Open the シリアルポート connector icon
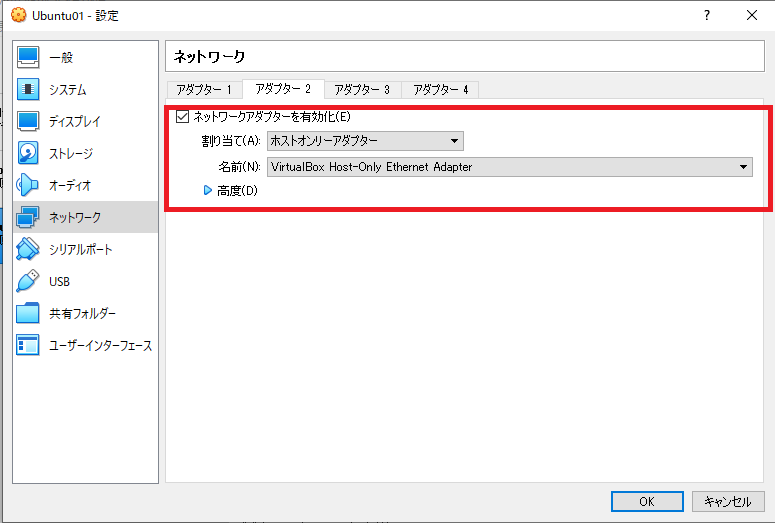Screen dimensions: 775x523 tap(28, 249)
